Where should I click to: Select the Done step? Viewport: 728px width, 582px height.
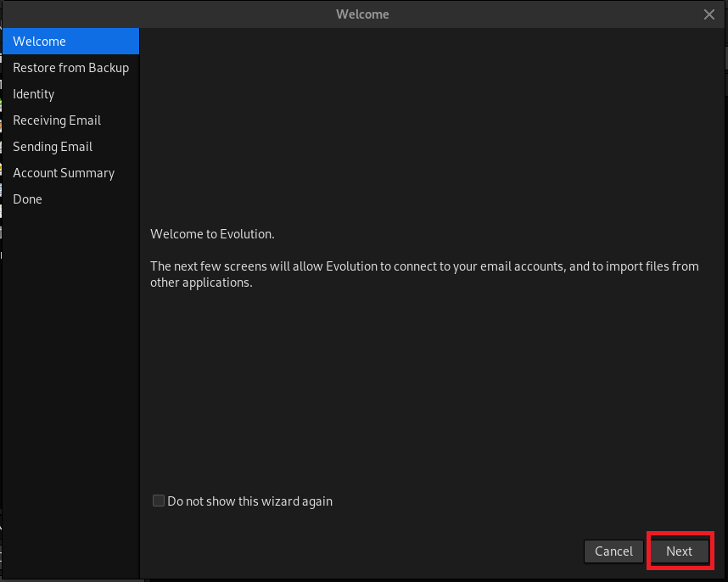tap(71, 199)
